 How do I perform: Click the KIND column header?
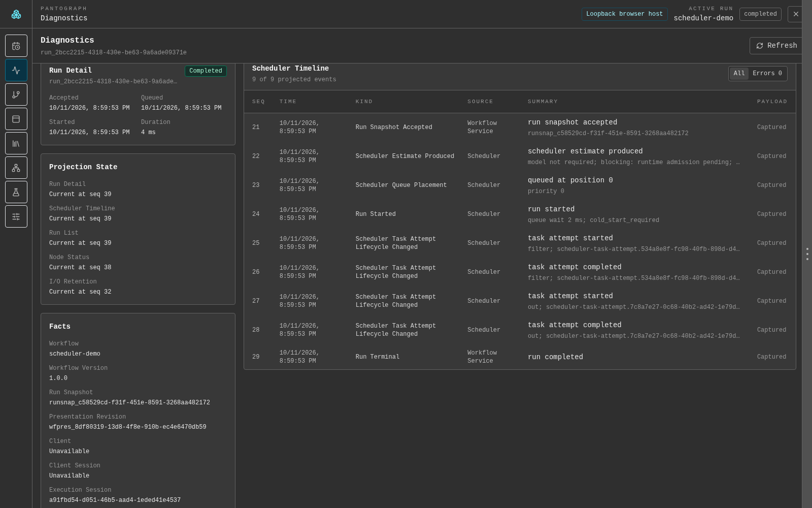(x=364, y=102)
